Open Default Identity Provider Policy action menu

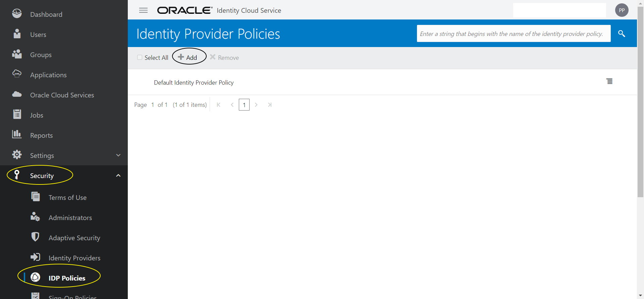[x=609, y=81]
